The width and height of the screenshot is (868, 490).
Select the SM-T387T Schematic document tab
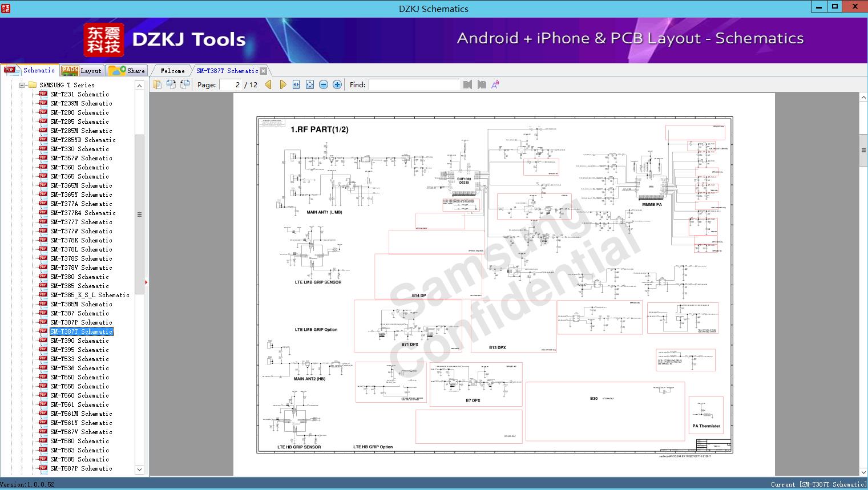click(x=227, y=71)
